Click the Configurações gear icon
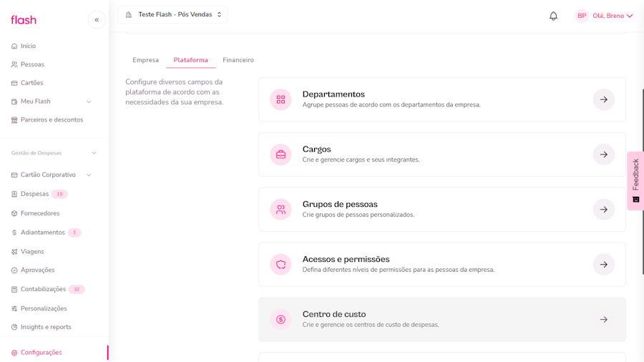Screen dimensions: 644x362 click(x=14, y=353)
